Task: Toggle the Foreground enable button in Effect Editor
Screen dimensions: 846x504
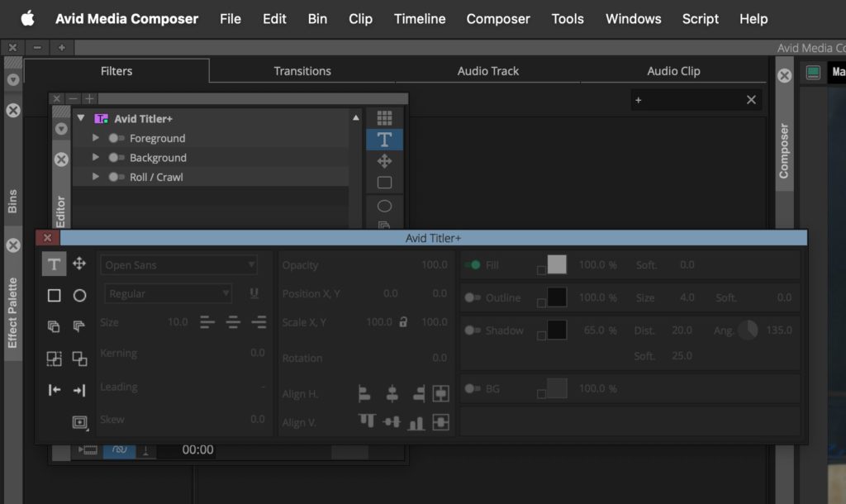Action: (116, 138)
